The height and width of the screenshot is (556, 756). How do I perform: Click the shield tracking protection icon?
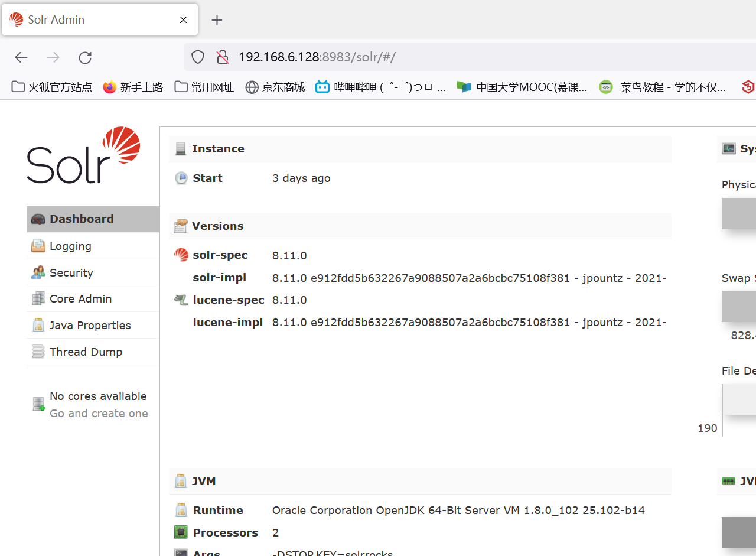198,57
